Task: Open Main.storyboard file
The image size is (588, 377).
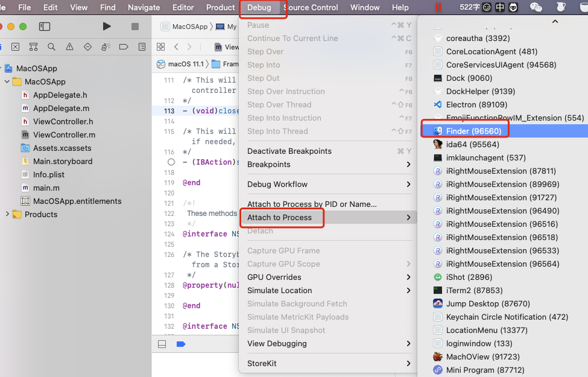Action: [x=63, y=161]
